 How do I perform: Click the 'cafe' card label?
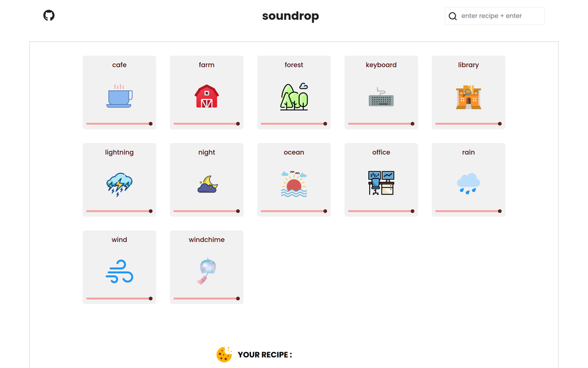click(119, 65)
